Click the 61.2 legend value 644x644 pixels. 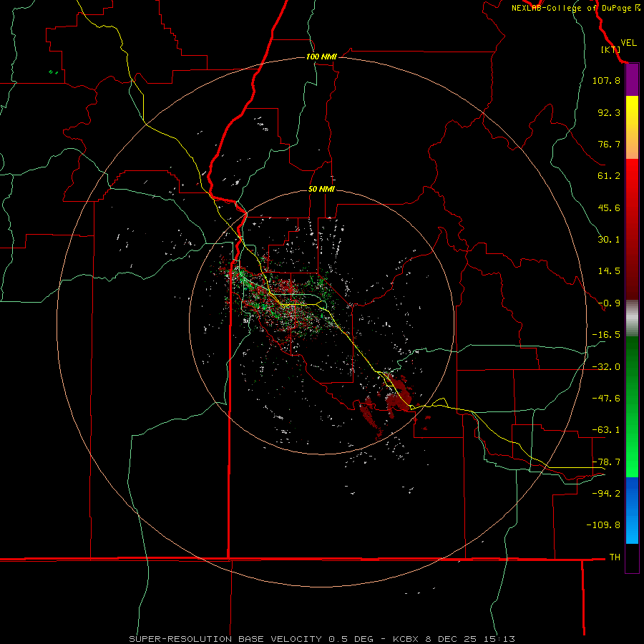tap(609, 176)
